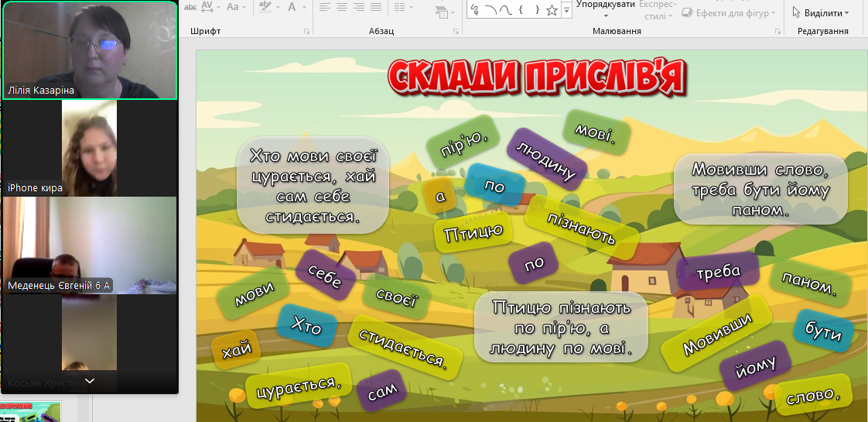Select the СКЛАДИ ПРИСЛІВ'Я title
This screenshot has height=422, width=868.
pos(536,75)
